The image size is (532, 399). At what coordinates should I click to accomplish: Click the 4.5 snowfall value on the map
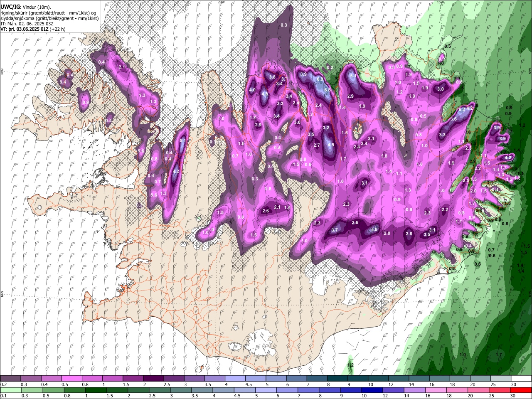click(x=331, y=145)
